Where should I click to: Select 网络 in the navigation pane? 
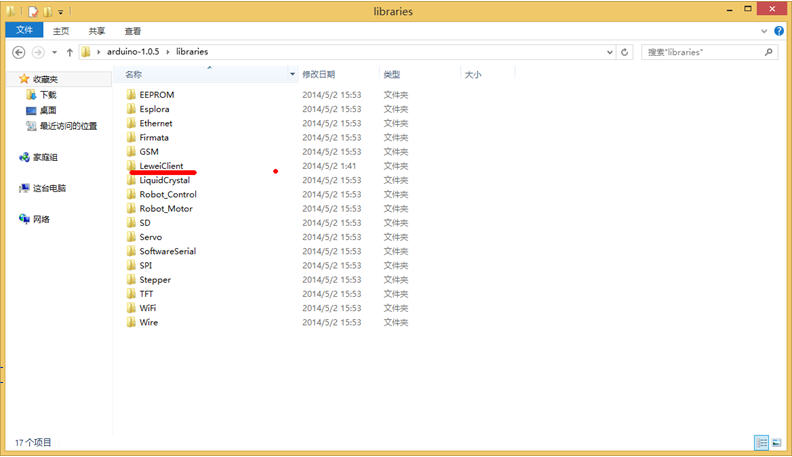[x=41, y=219]
